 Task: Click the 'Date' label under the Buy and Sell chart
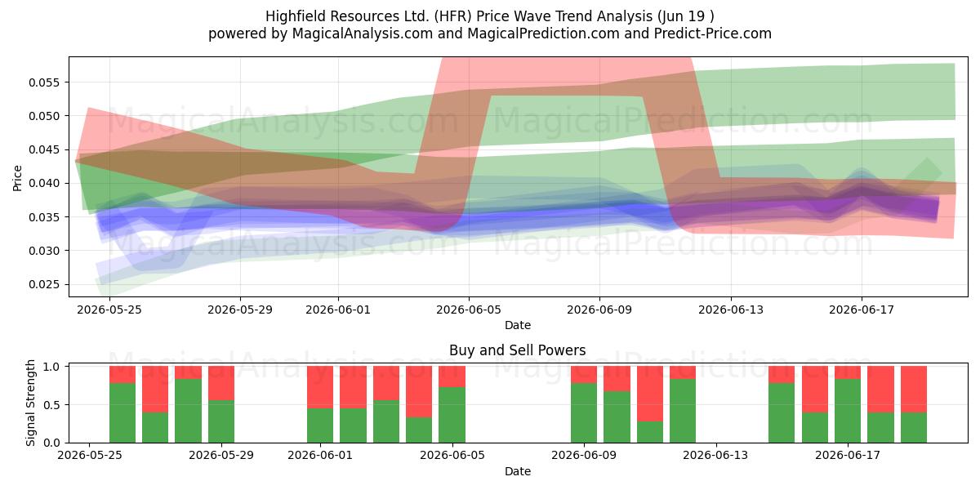pyautogui.click(x=517, y=471)
